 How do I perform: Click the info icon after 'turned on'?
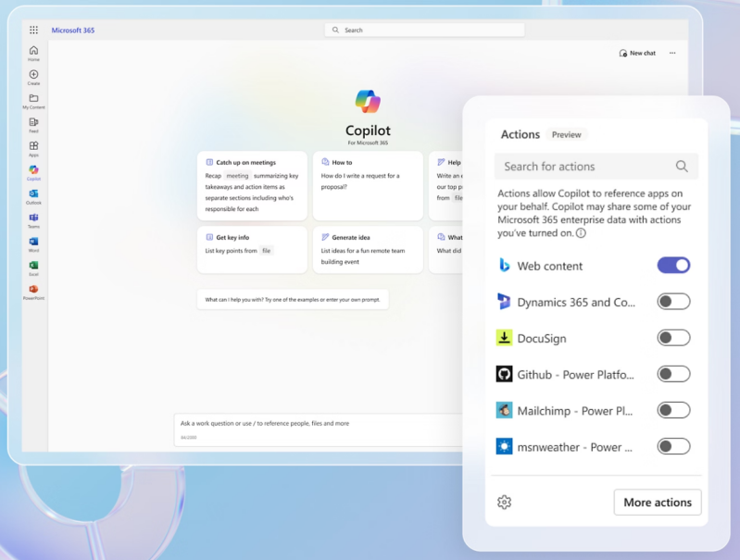pyautogui.click(x=581, y=233)
